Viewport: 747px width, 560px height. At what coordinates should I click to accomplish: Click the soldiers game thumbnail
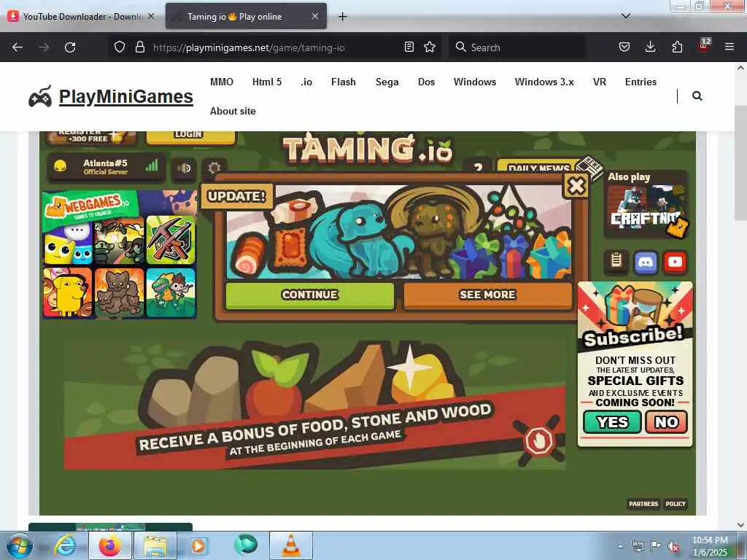tap(119, 241)
